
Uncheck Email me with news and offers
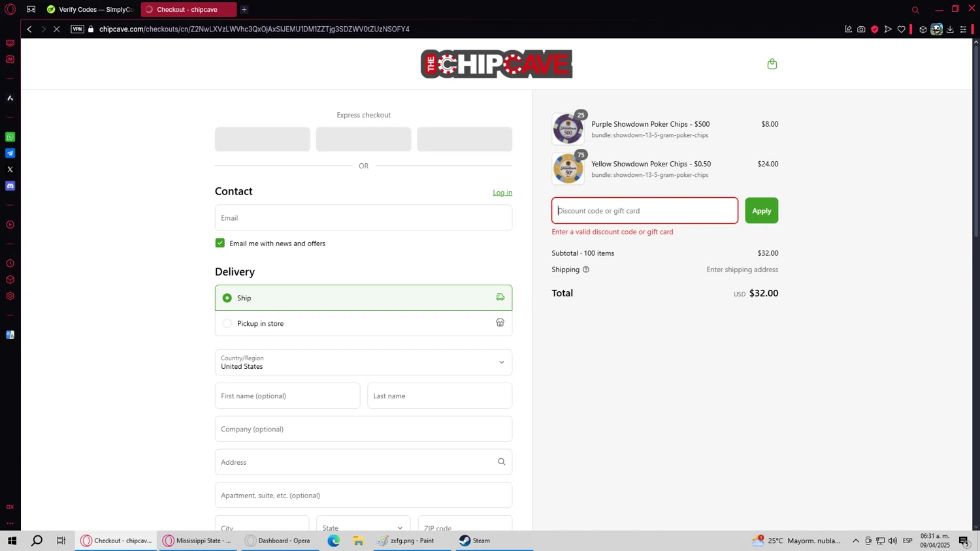tap(220, 243)
